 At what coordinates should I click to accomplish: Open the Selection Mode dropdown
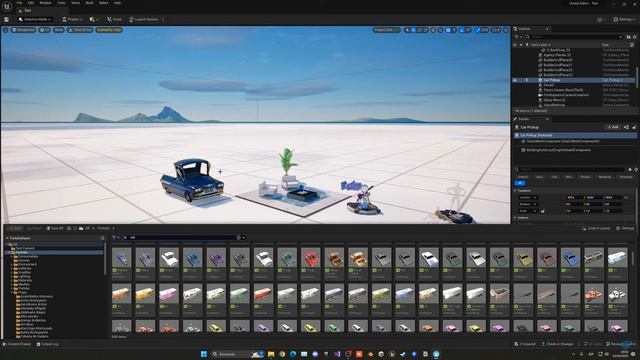35,19
